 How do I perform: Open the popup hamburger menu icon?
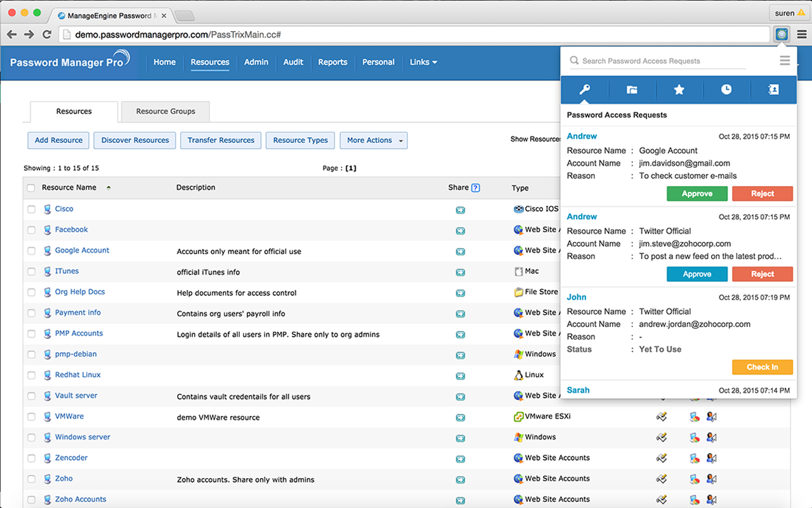785,61
